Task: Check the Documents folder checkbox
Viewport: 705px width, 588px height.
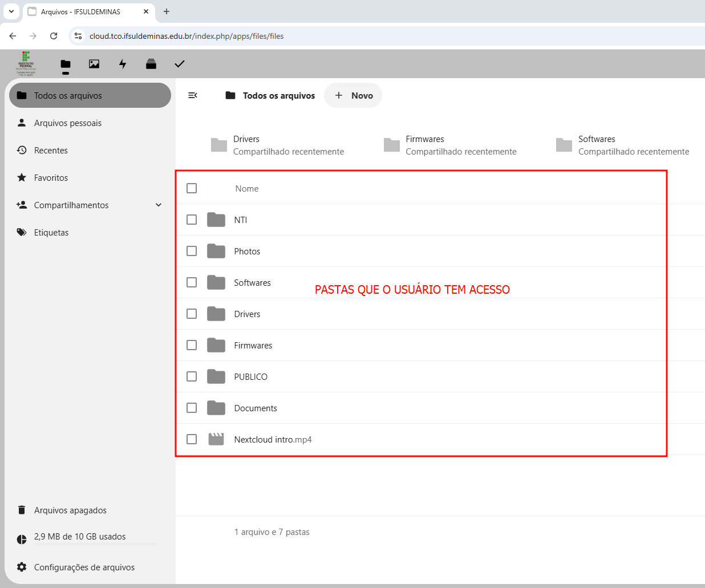Action: [192, 408]
